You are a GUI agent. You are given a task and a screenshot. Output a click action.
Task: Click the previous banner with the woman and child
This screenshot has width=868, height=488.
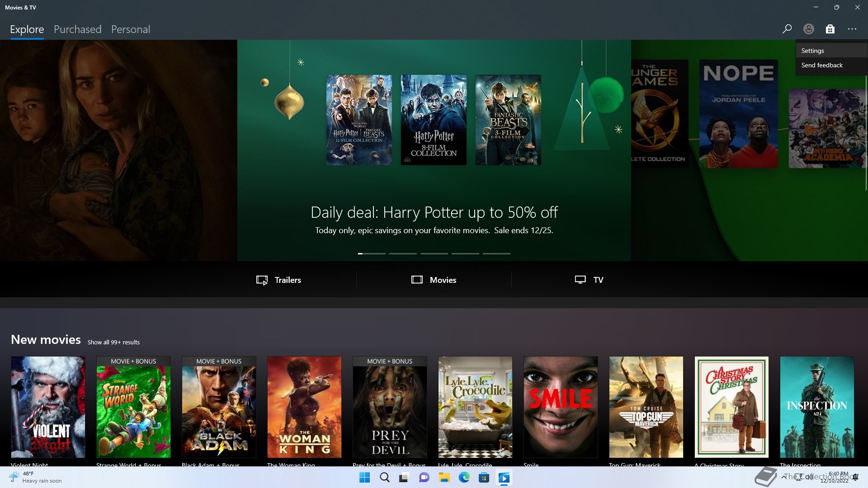(118, 150)
